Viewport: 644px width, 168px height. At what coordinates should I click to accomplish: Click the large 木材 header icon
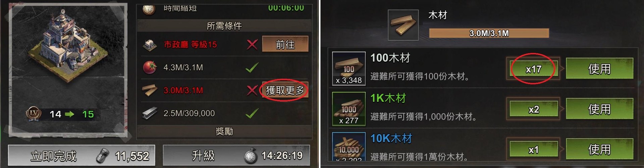point(403,25)
